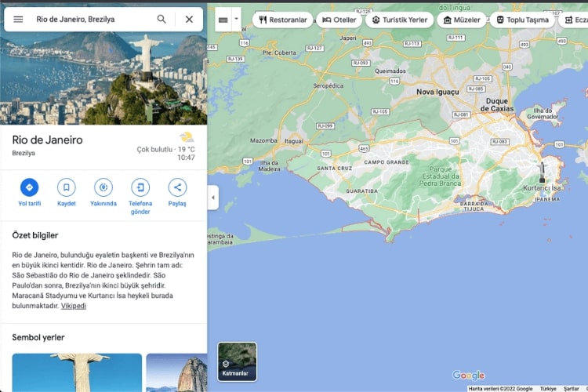Click the Telefona gönder icon
This screenshot has height=392, width=588.
coord(140,187)
